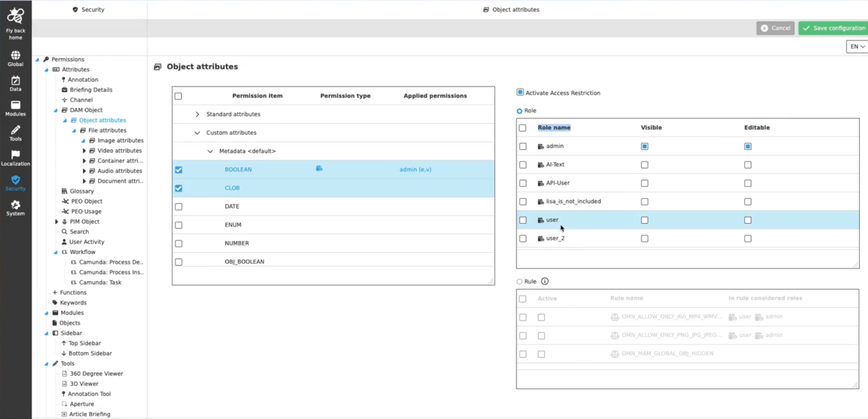Screen dimensions: 868x419
Task: Select the Rule radio button
Action: [519, 281]
